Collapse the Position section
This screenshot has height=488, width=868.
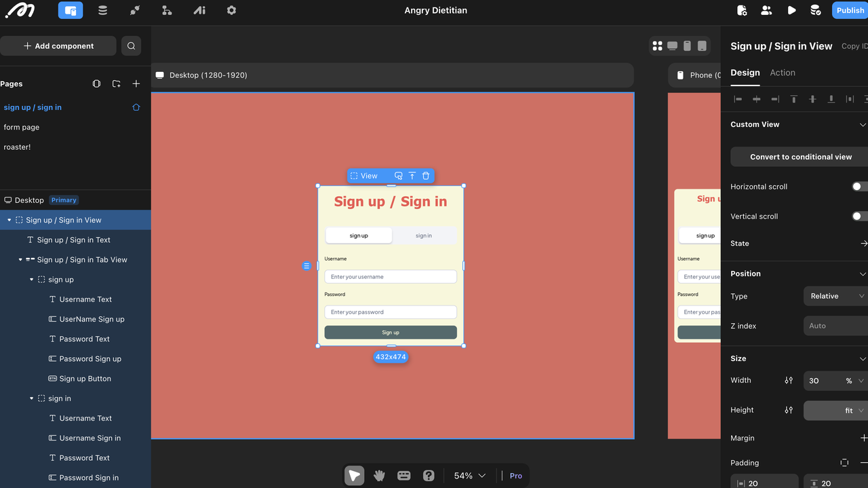[x=863, y=274]
